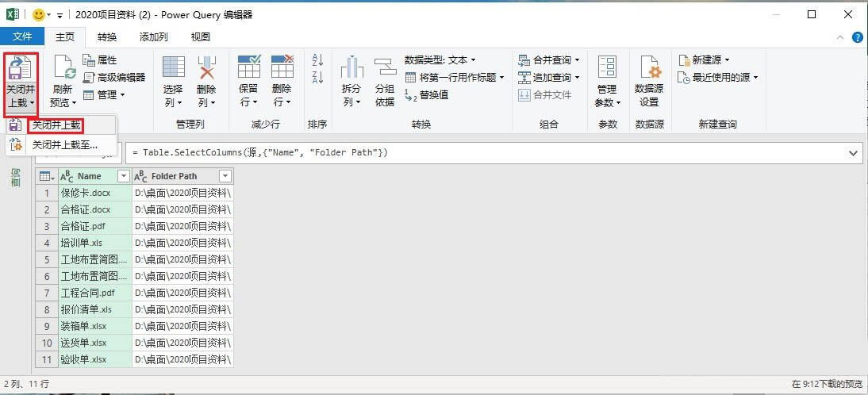
Task: Select cell 送货单.xlsx
Action: 95,343
